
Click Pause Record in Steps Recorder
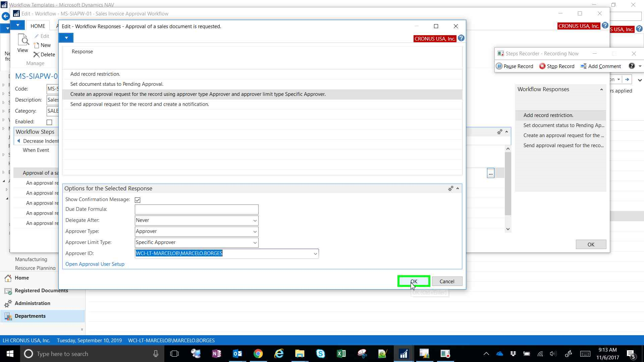coord(515,66)
